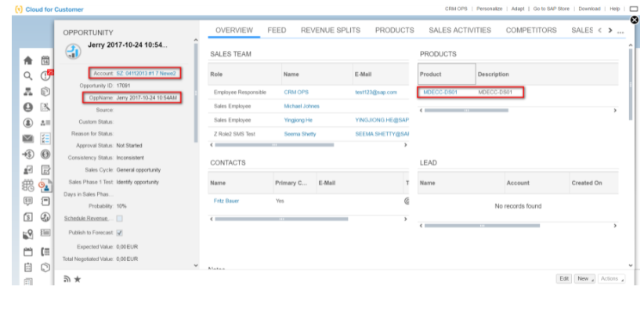Open the speech bubble dollar icon
Screen dimensions: 644x312
pos(28,201)
